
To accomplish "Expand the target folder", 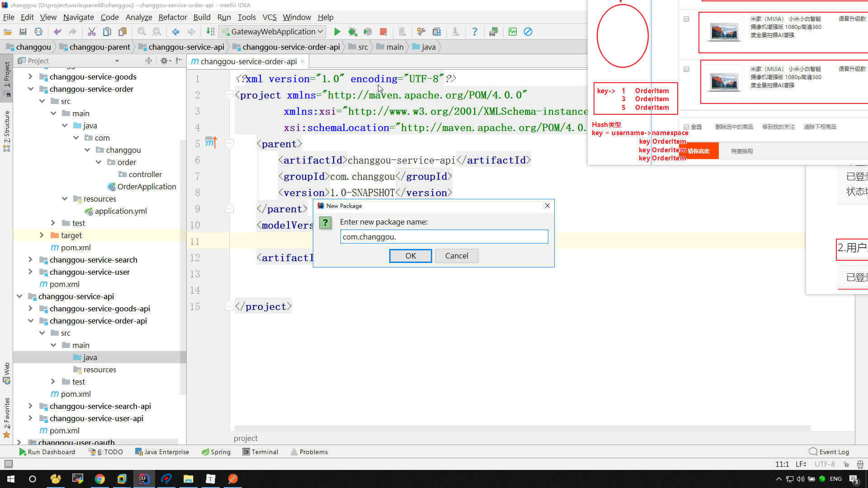I will pyautogui.click(x=42, y=235).
